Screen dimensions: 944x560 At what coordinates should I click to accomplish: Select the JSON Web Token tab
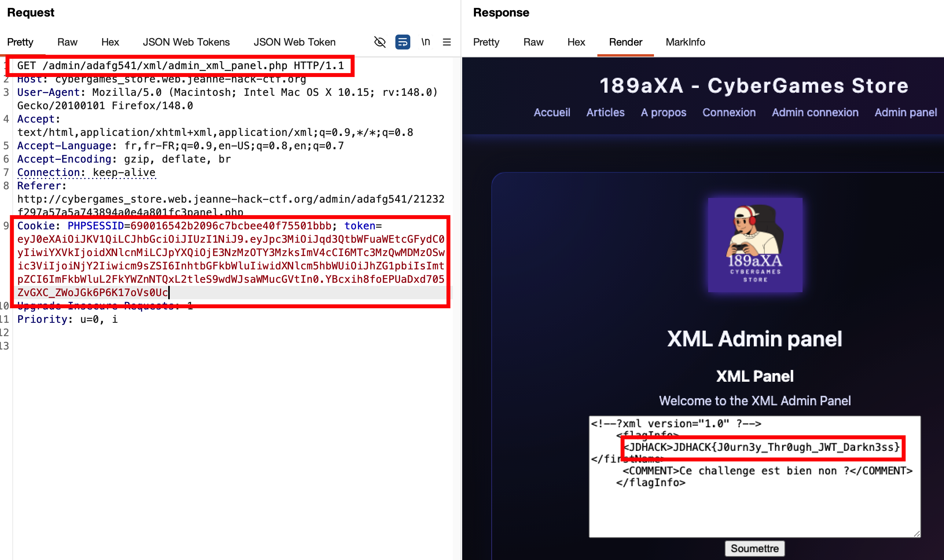(x=295, y=42)
